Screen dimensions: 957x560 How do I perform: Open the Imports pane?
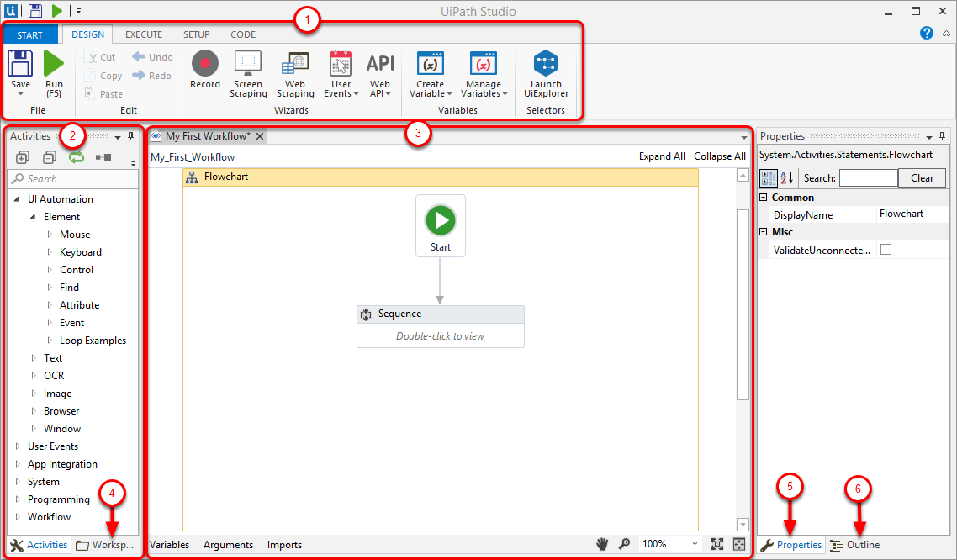(x=284, y=545)
